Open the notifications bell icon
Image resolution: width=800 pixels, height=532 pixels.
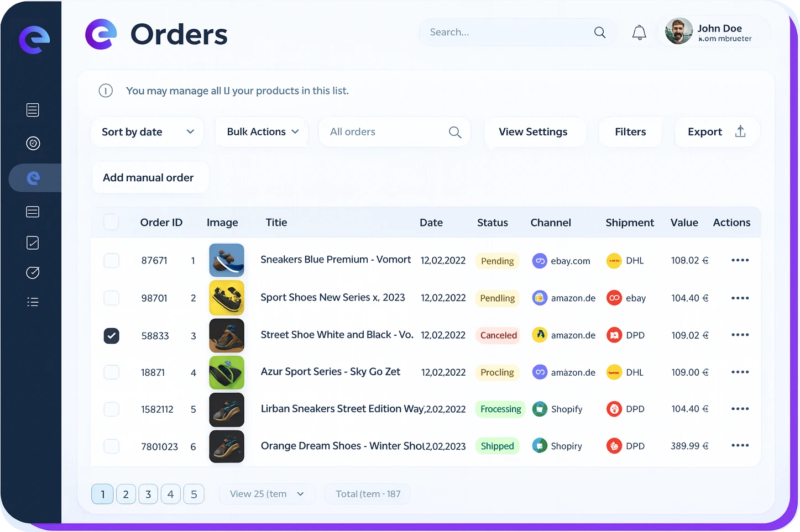point(639,33)
